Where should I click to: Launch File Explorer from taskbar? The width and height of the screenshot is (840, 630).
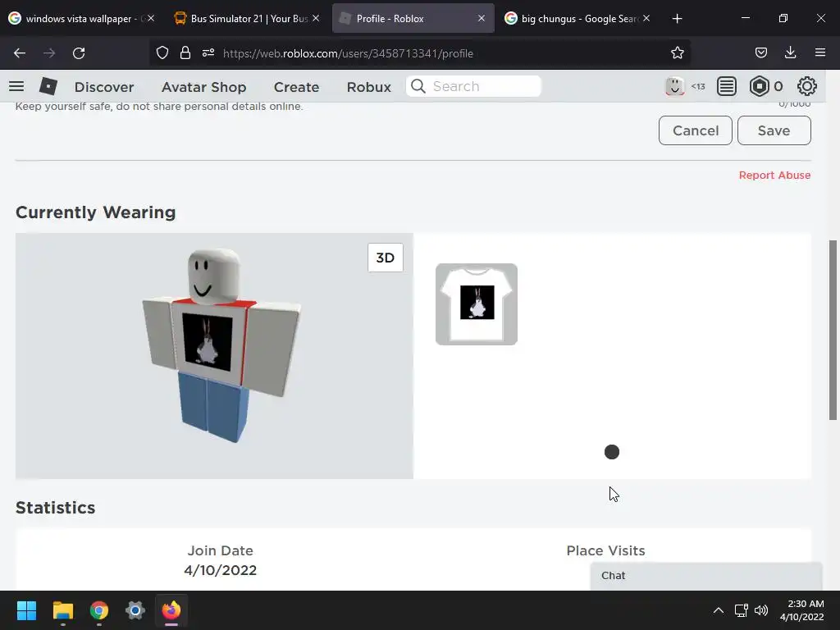pos(62,610)
